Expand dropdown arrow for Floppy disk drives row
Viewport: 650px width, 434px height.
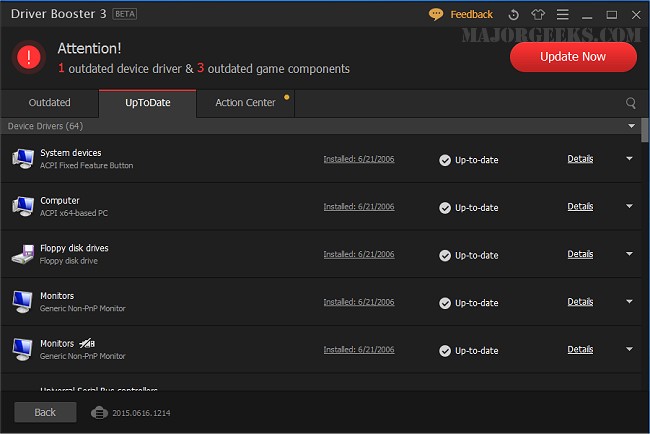(x=629, y=254)
